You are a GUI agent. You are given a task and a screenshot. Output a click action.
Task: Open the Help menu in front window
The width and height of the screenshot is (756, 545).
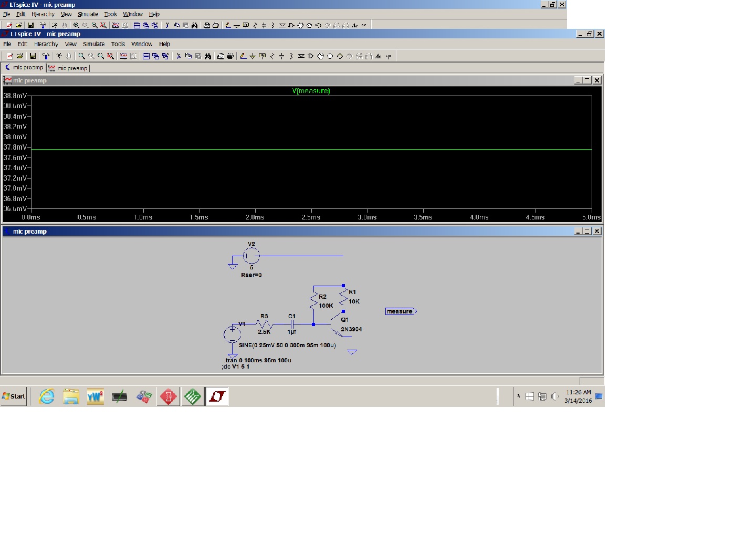(164, 44)
